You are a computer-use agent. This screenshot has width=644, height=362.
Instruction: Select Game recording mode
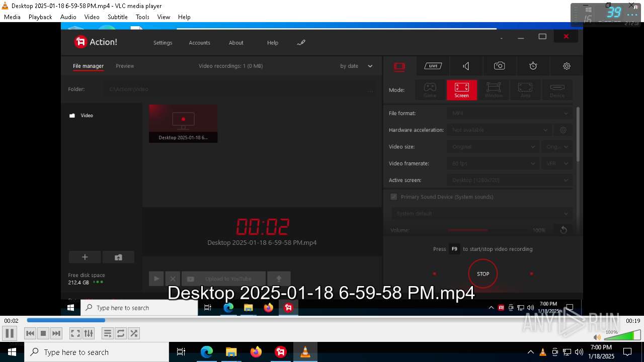pyautogui.click(x=430, y=90)
